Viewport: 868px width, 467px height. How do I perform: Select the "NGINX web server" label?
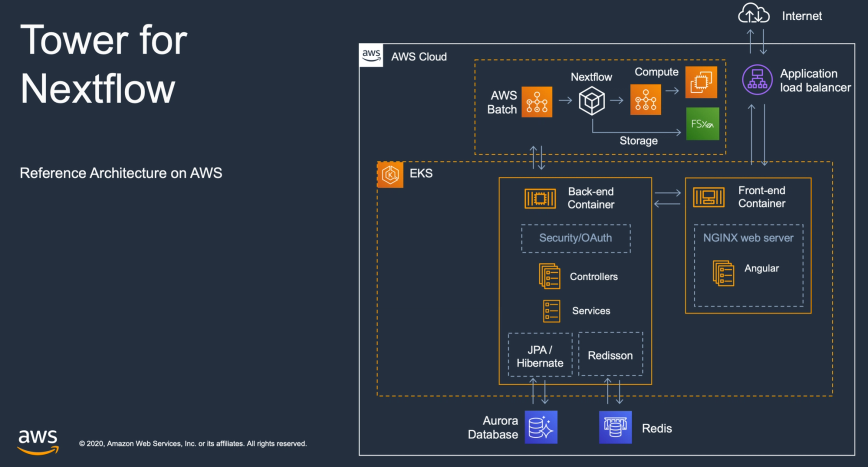tap(748, 238)
